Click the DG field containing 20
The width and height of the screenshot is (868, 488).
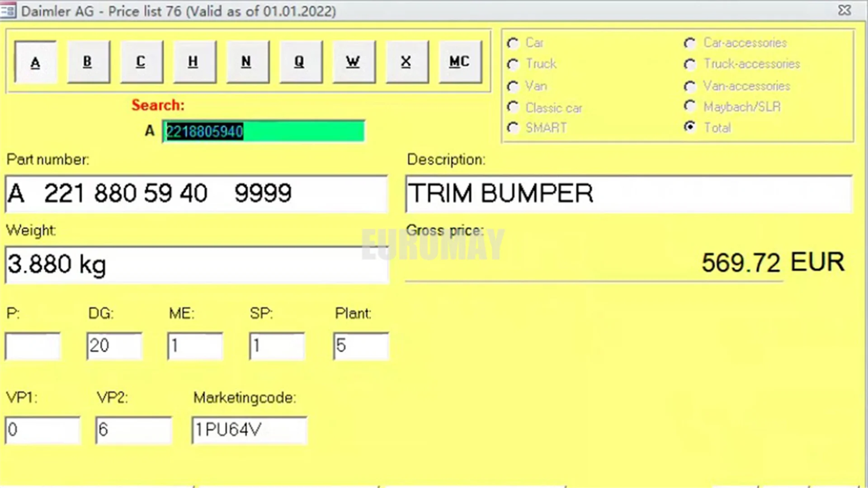(x=114, y=346)
